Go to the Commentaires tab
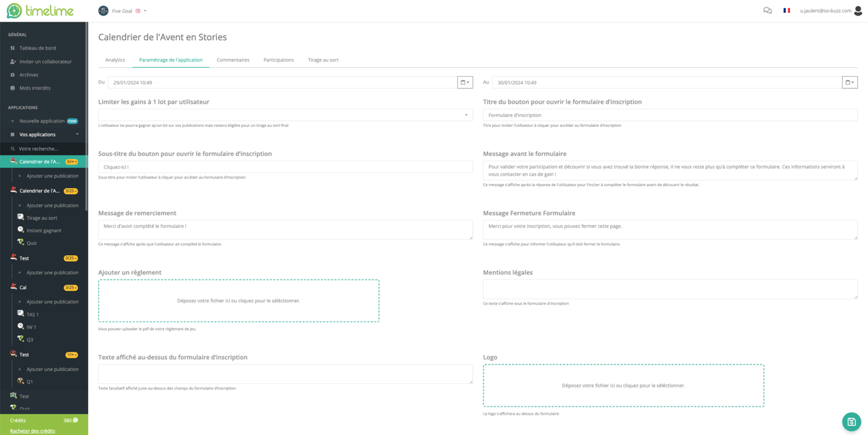The image size is (868, 435). (x=233, y=60)
